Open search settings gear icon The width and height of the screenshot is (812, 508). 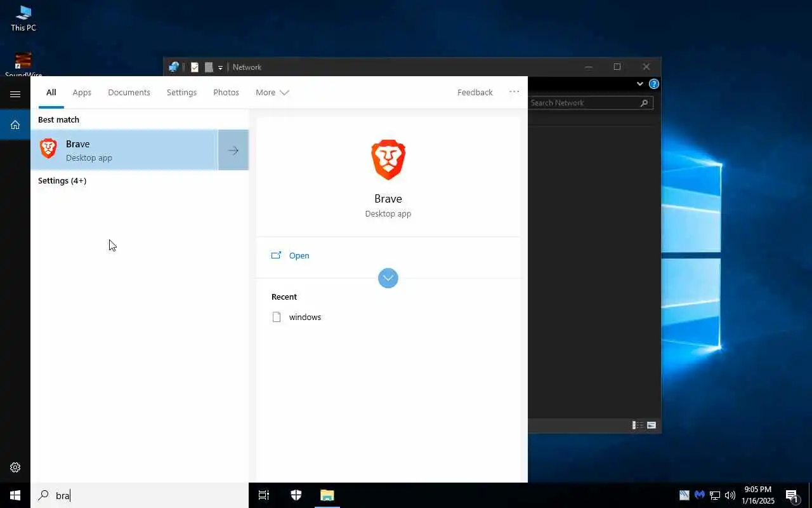15,467
